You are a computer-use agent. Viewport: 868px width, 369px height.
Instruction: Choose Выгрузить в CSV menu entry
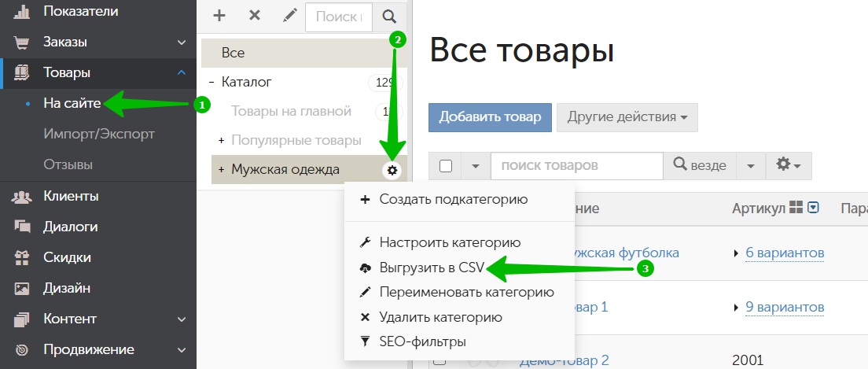432,268
